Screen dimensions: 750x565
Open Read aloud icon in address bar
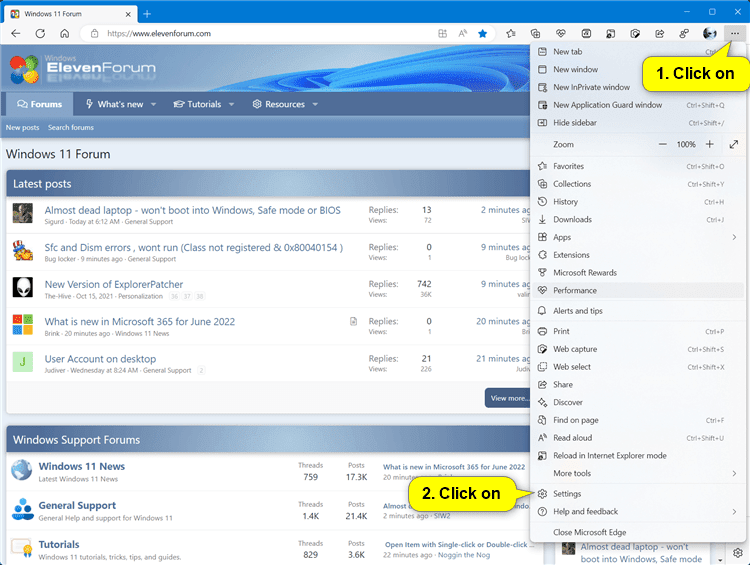[x=463, y=33]
